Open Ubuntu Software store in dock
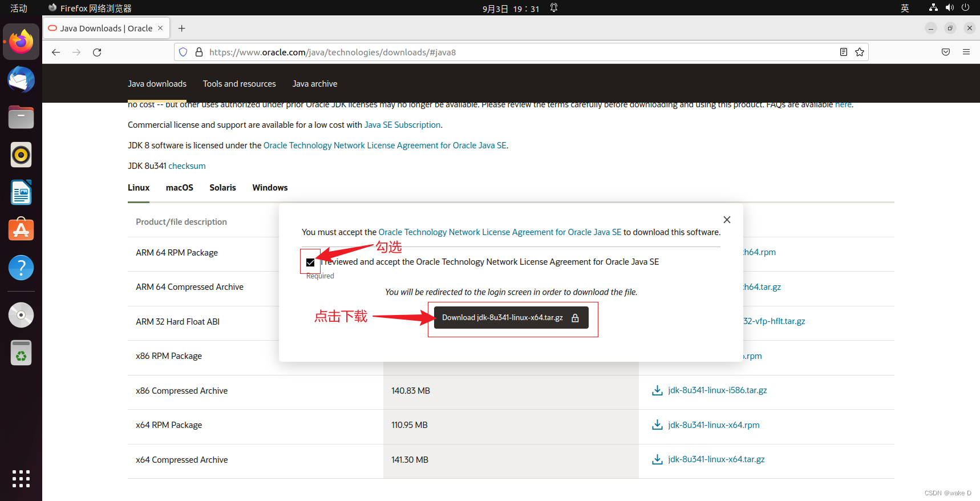This screenshot has height=501, width=980. pyautogui.click(x=21, y=229)
